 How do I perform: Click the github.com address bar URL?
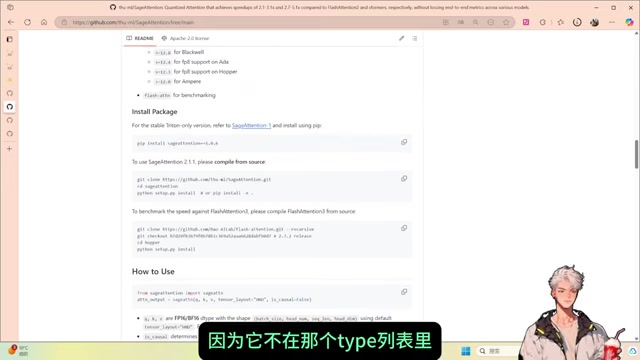[x=133, y=22]
